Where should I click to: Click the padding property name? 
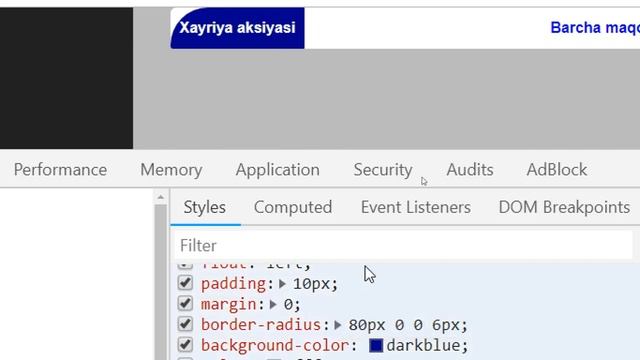(x=233, y=284)
